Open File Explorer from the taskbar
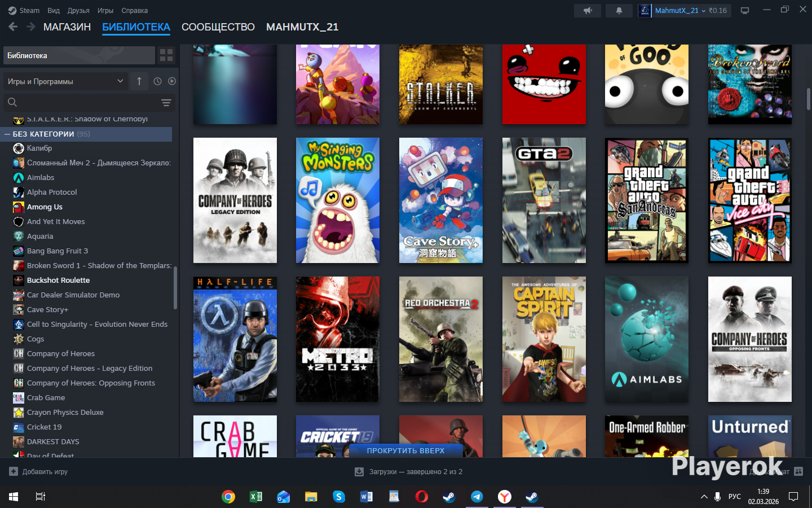Image resolution: width=812 pixels, height=508 pixels. tap(311, 497)
